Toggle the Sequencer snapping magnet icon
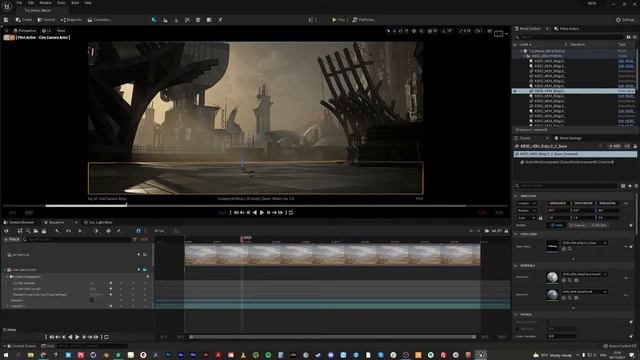 pos(138,231)
